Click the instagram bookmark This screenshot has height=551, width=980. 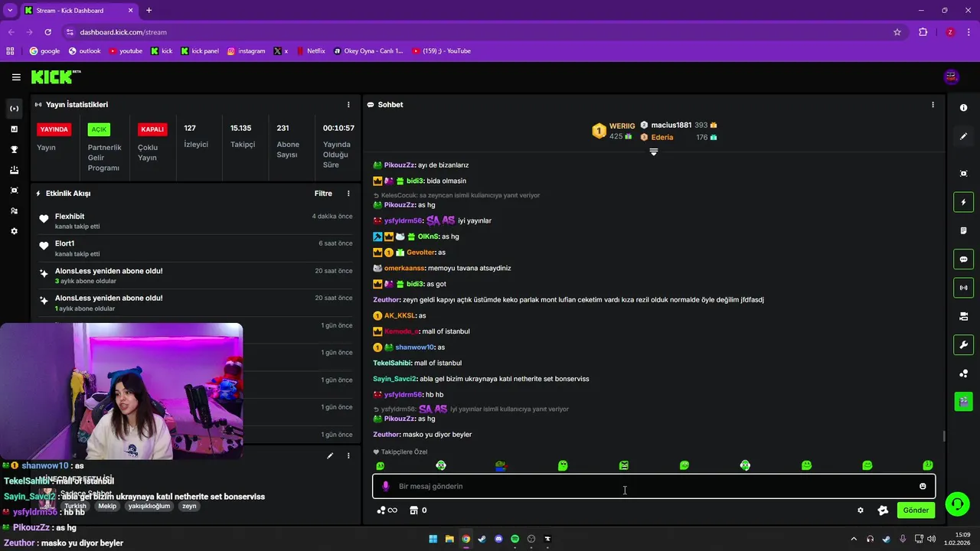pyautogui.click(x=246, y=51)
